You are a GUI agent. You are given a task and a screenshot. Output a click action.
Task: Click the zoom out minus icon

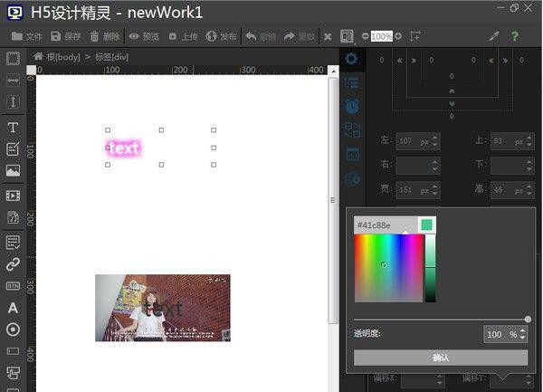(x=365, y=36)
